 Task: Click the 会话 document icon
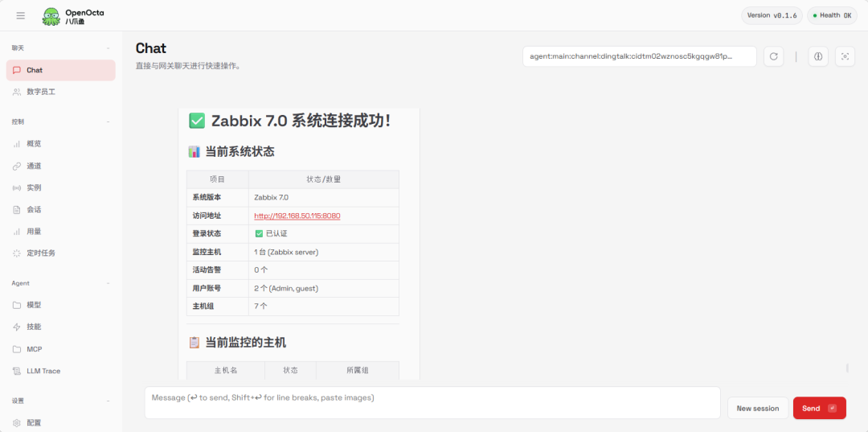[17, 209]
